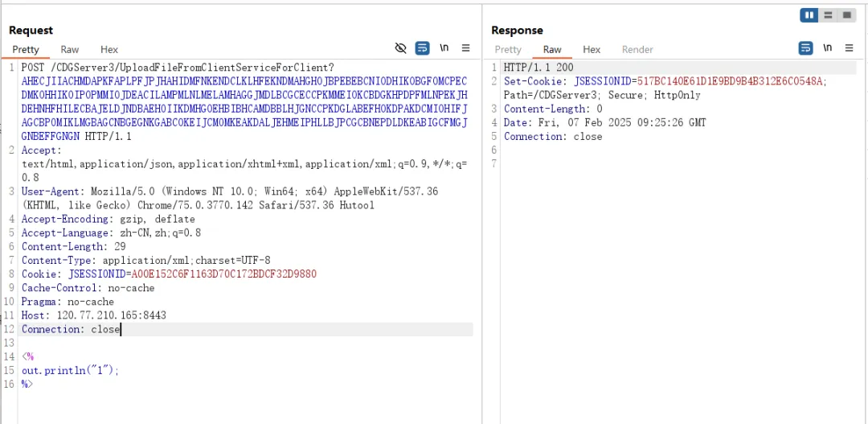Open Response panel hamburger options menu
This screenshot has width=868, height=424.
pos(850,48)
